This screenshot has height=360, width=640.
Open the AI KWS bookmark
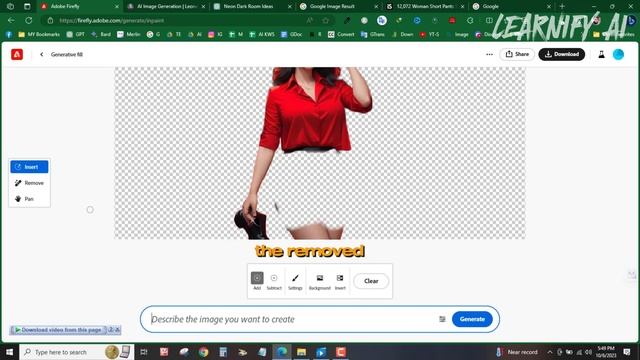point(262,34)
